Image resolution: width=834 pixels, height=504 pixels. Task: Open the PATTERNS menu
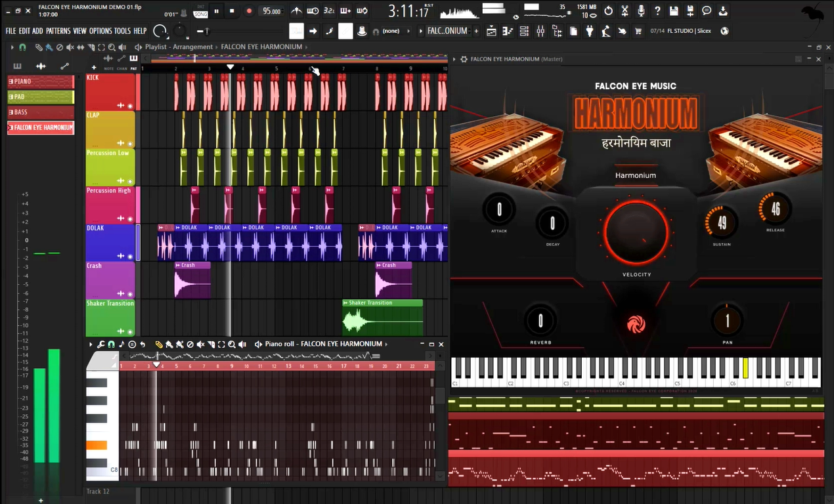coord(58,31)
